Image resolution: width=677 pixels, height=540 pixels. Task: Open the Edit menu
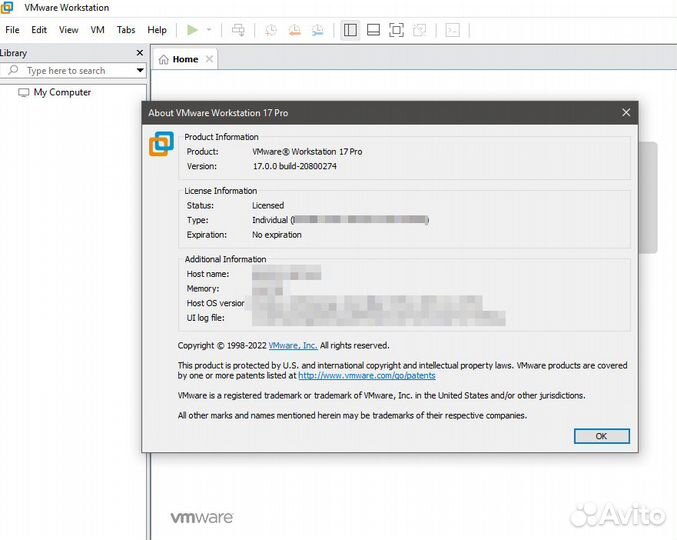tap(39, 30)
